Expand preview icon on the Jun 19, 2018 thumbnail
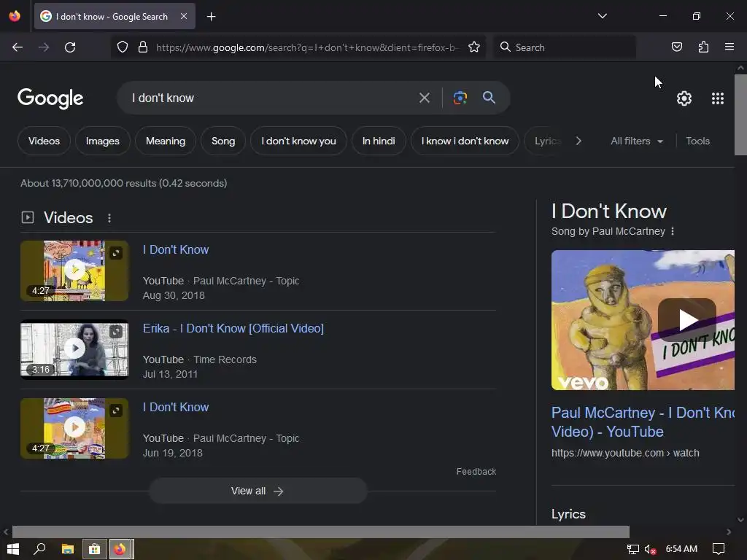747x560 pixels. 116,411
